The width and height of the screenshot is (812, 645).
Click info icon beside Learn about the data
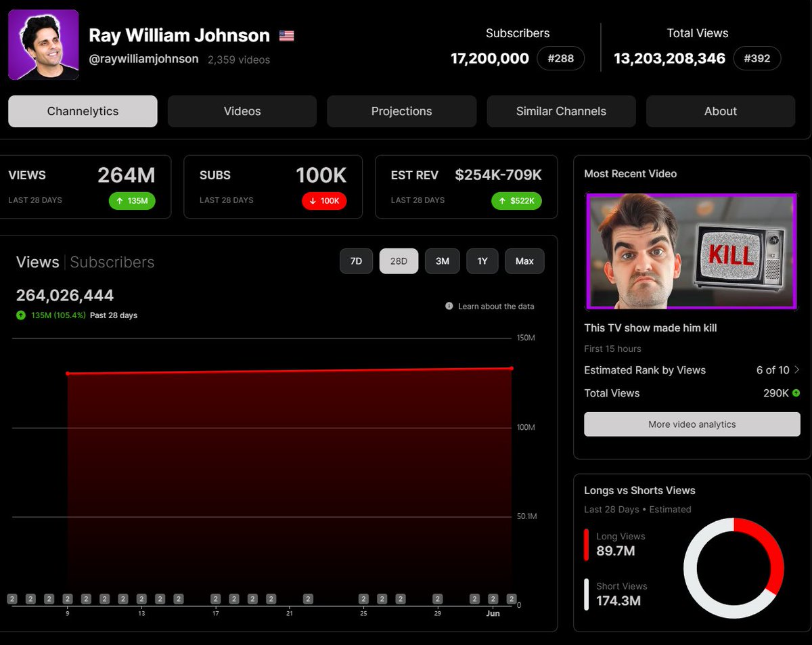click(x=449, y=306)
